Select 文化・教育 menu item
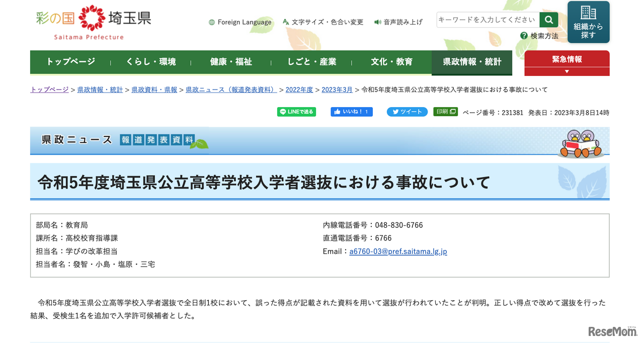The width and height of the screenshot is (644, 343). [x=391, y=62]
